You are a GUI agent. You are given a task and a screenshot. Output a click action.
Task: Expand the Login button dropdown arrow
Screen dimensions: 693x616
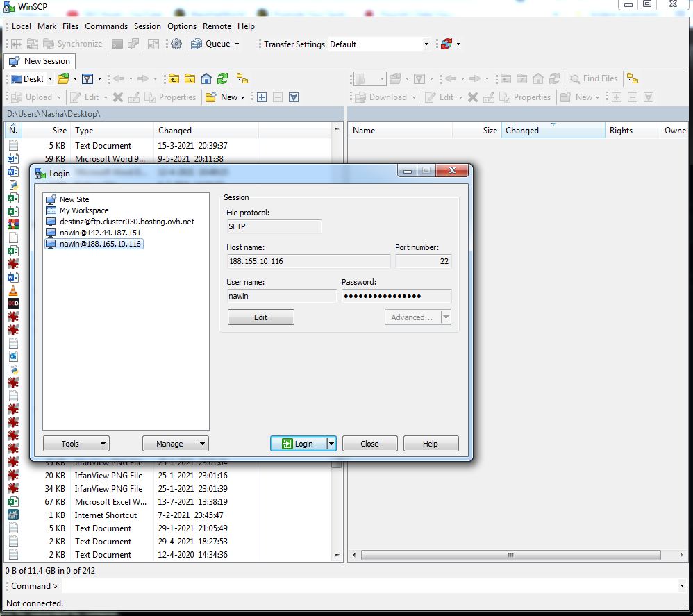(331, 443)
